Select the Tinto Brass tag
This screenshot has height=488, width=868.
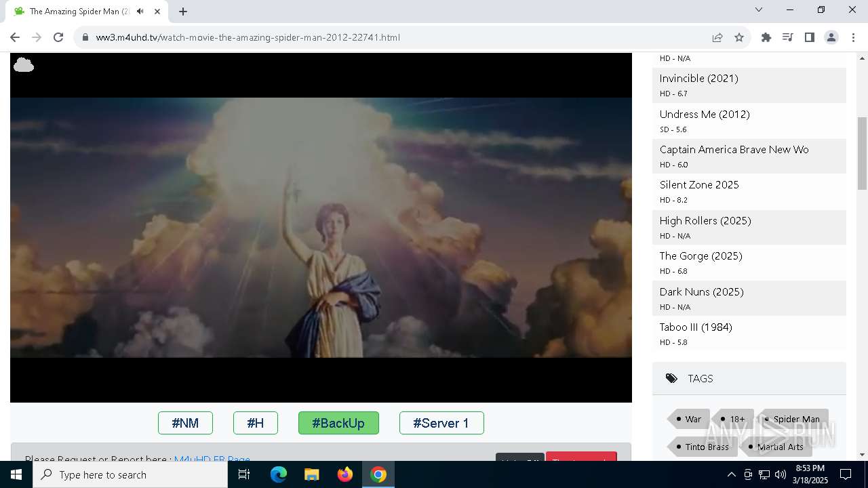click(702, 447)
